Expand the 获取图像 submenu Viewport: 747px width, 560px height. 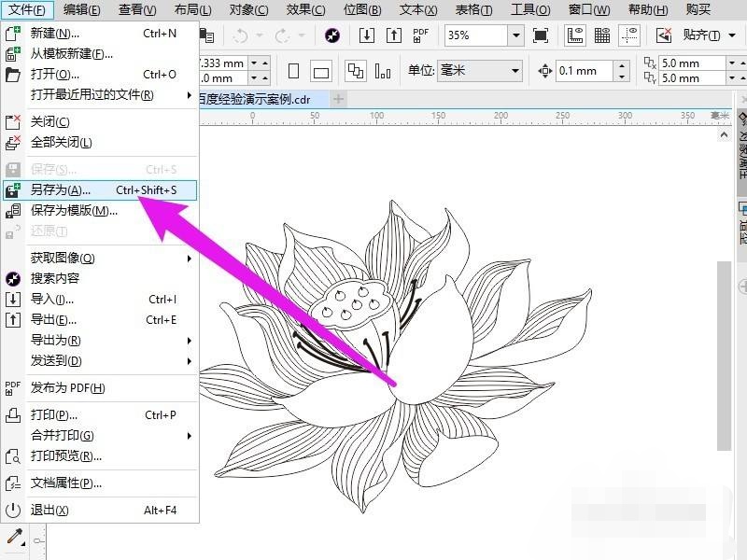coord(190,259)
